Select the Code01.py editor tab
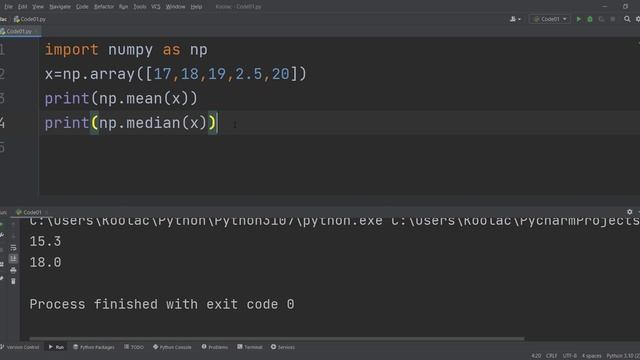Image resolution: width=640 pixels, height=360 pixels. 17,31
